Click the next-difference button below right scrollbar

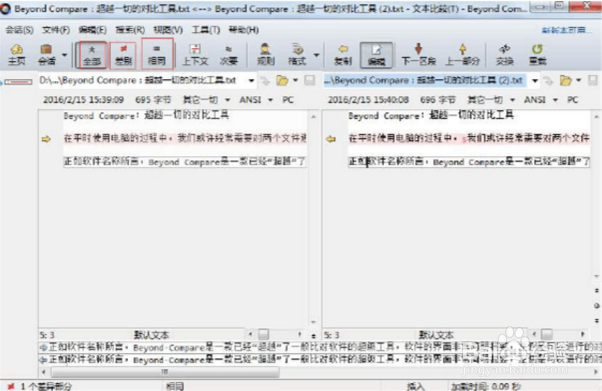(597, 320)
